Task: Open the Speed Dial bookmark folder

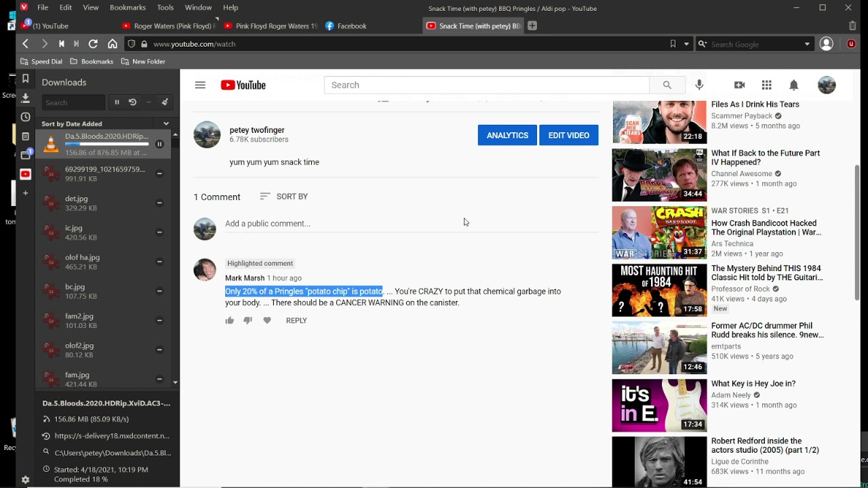Action: (x=41, y=61)
